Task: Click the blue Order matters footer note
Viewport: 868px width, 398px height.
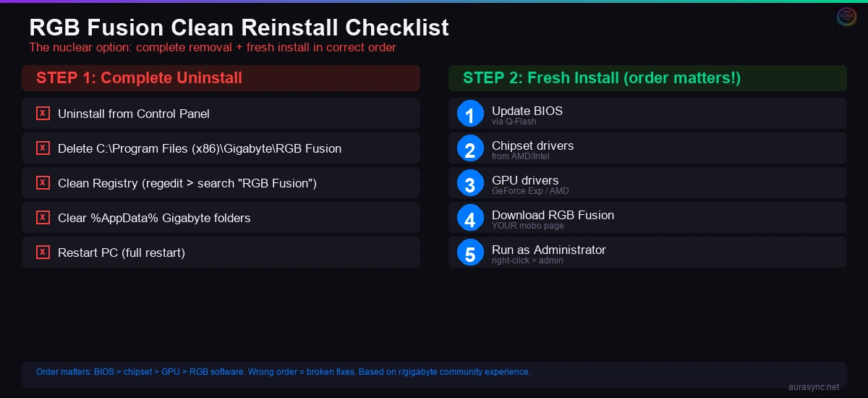Action: 283,372
